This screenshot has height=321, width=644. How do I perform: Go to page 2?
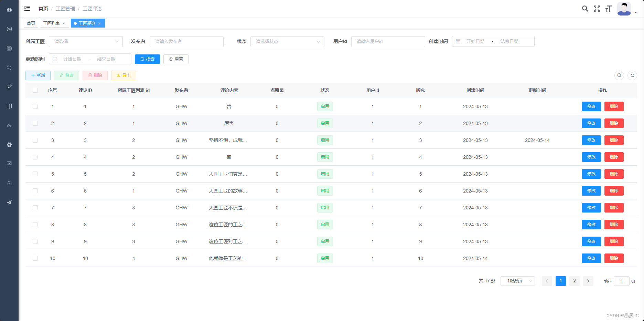click(x=575, y=281)
